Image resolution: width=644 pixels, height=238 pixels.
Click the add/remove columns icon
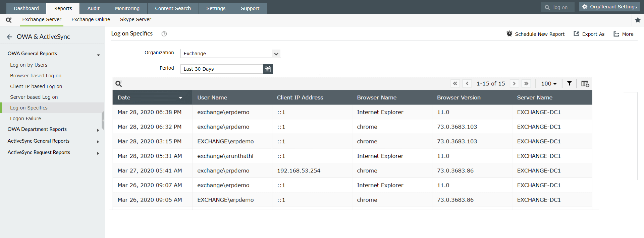[x=585, y=84]
